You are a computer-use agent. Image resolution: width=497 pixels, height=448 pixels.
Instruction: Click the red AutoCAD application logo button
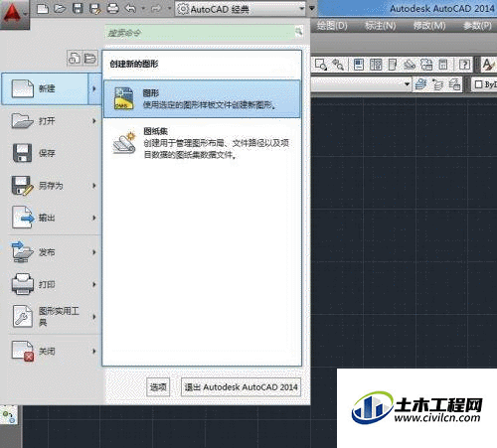[x=15, y=14]
